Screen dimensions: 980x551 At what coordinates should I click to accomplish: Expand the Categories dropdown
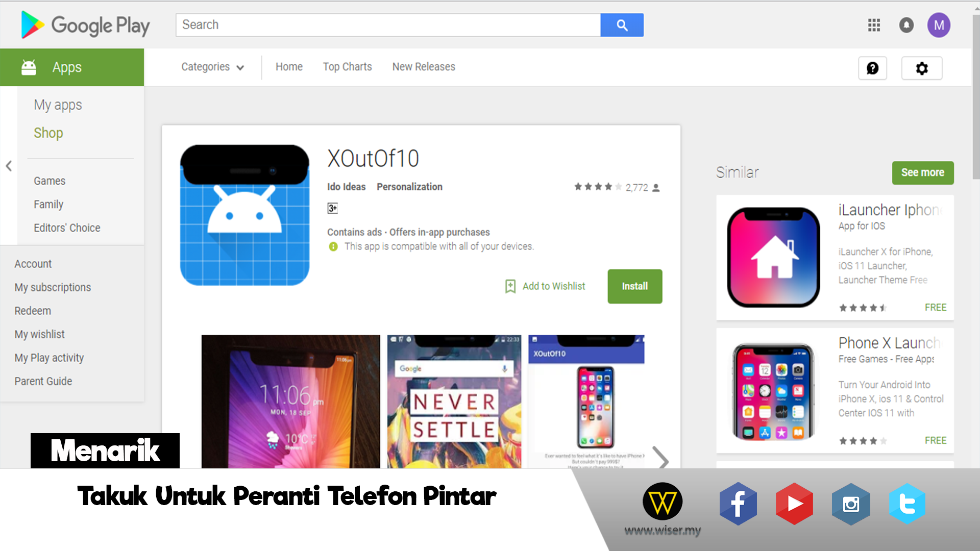coord(213,67)
